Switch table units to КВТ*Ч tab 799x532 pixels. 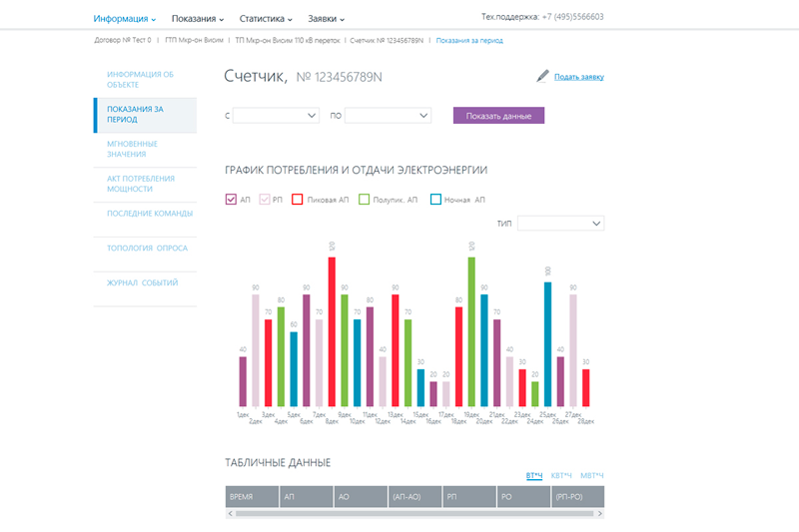(x=561, y=475)
